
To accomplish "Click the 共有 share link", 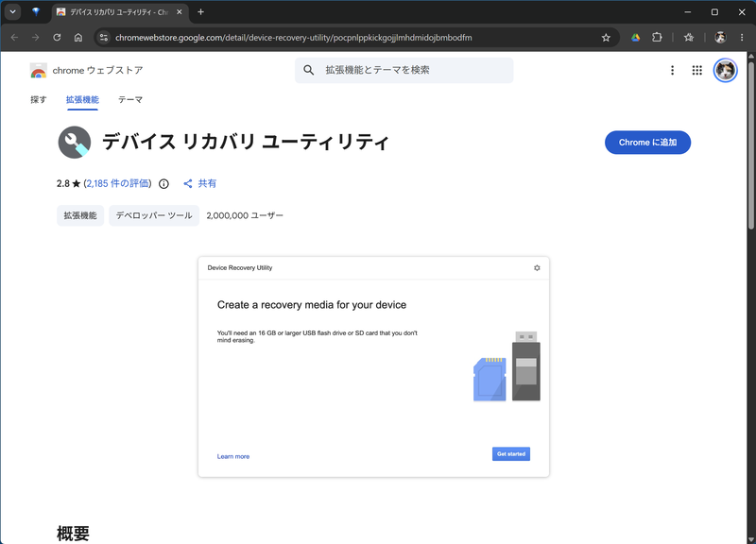I will click(x=199, y=183).
